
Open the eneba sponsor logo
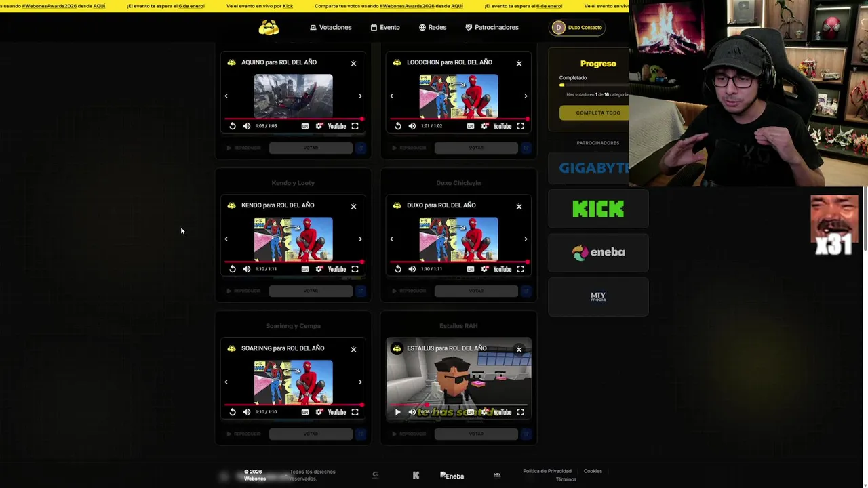[598, 252]
